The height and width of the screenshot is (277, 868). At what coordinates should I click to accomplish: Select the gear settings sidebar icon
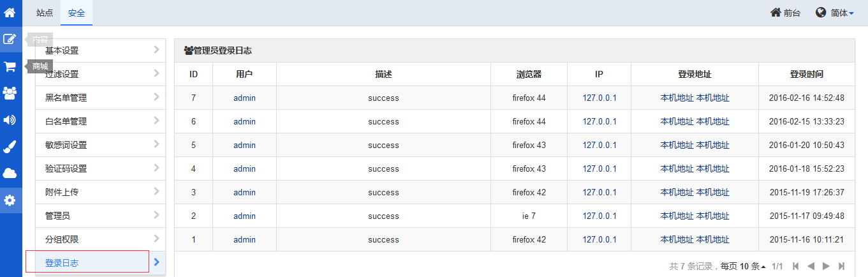(10, 200)
